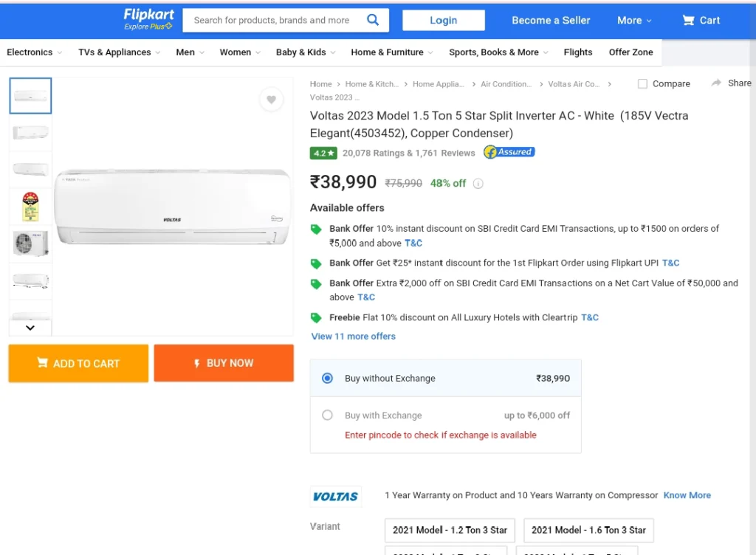Screen dimensions: 756x555
Task: Click the Flipkart Explore Plus logo
Action: point(148,19)
